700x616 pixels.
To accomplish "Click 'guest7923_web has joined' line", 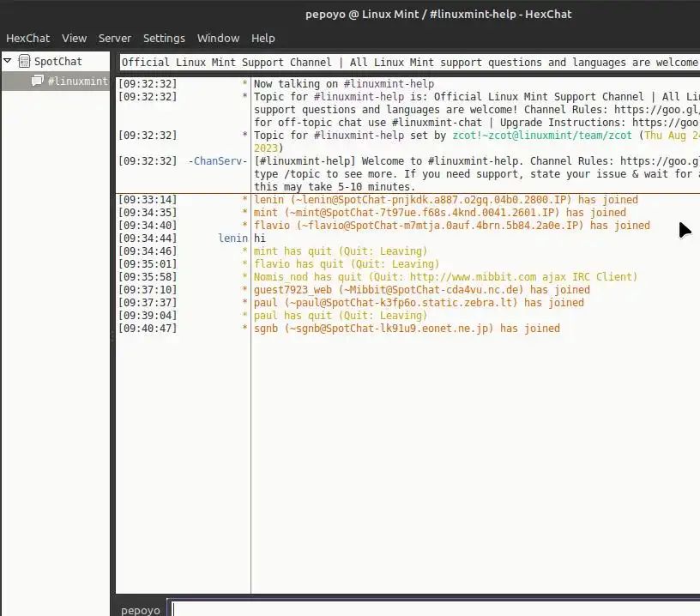I will pos(421,290).
